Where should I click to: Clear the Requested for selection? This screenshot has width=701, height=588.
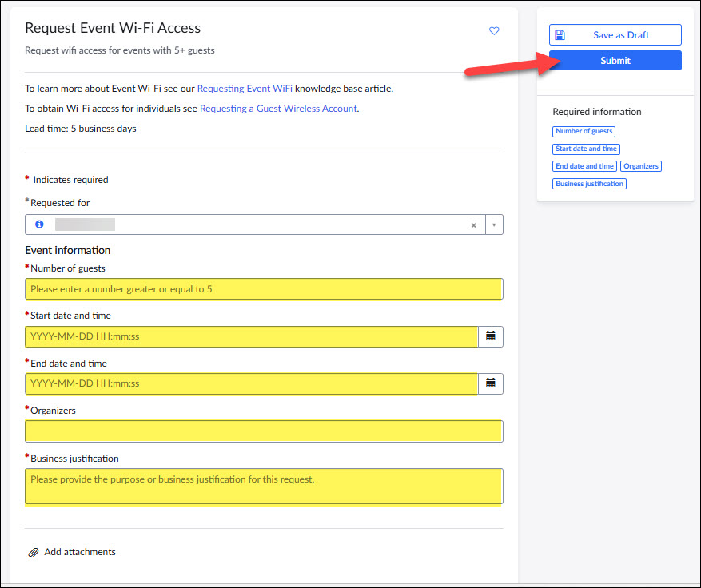474,225
